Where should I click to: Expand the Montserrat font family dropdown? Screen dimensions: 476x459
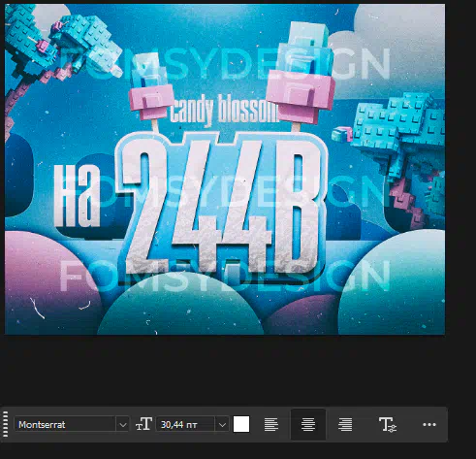point(123,424)
